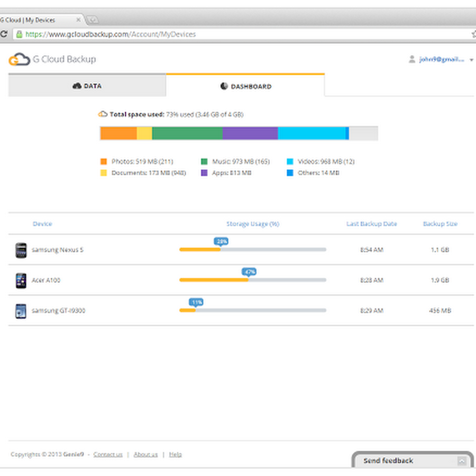The image size is (476, 476).
Task: Click the user account avatar icon
Action: [411, 59]
